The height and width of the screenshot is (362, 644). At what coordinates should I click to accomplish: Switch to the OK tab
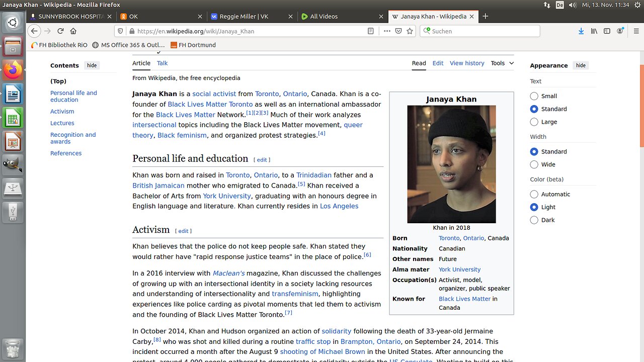click(x=162, y=16)
